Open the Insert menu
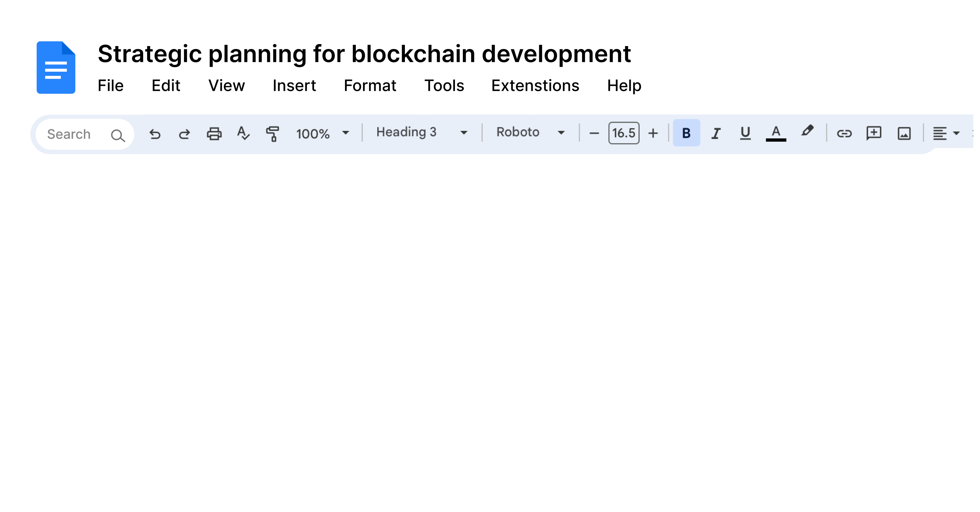The width and height of the screenshot is (980, 512). coord(294,85)
